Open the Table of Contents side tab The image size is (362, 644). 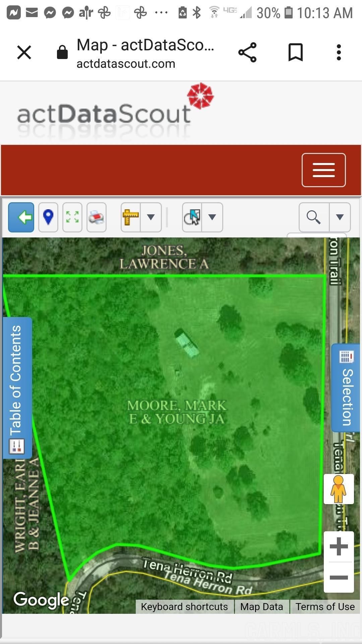(x=17, y=388)
